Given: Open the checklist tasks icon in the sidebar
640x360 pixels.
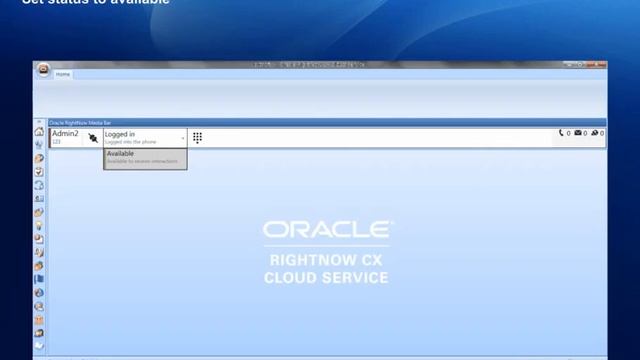Looking at the screenshot, I should tap(39, 172).
